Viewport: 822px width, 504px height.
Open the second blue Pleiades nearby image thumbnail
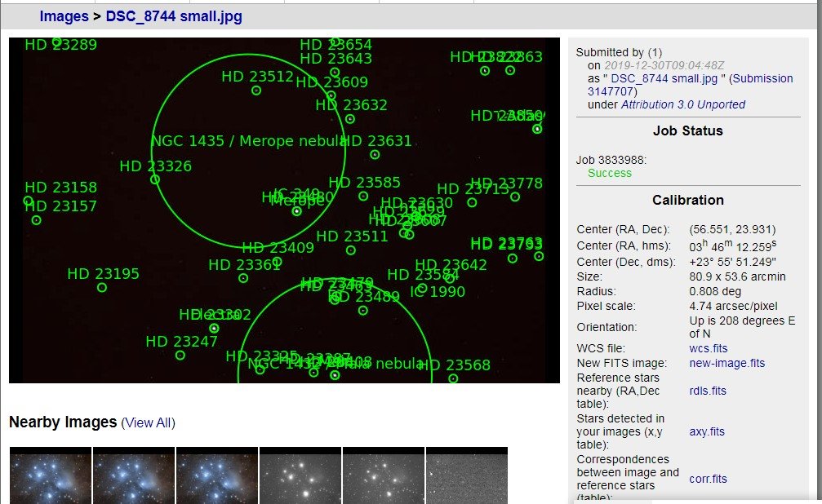[x=134, y=475]
